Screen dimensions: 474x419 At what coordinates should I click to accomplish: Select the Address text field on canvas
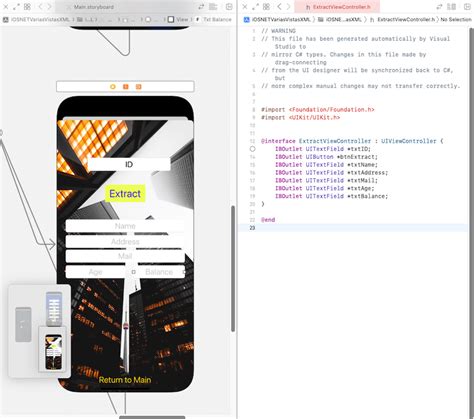(125, 241)
